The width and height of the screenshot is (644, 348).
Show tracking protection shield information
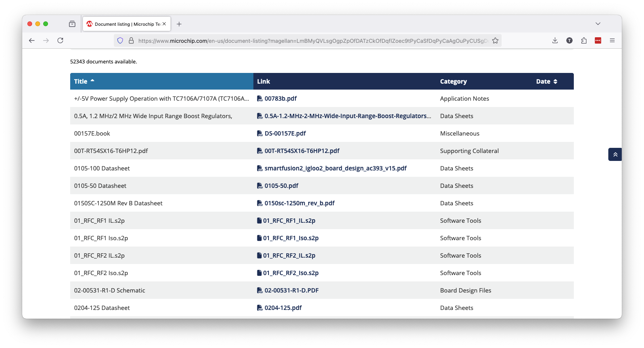coord(120,40)
